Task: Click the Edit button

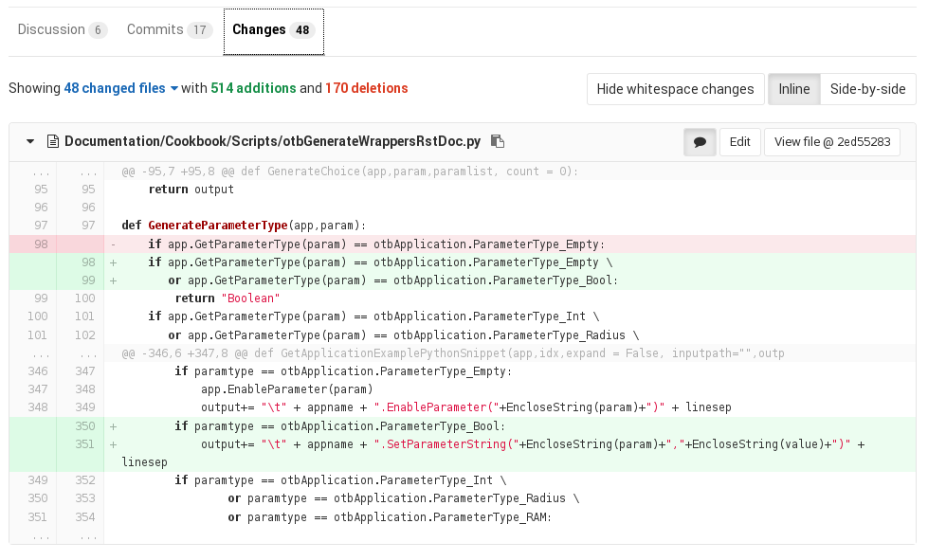Action: tap(739, 142)
